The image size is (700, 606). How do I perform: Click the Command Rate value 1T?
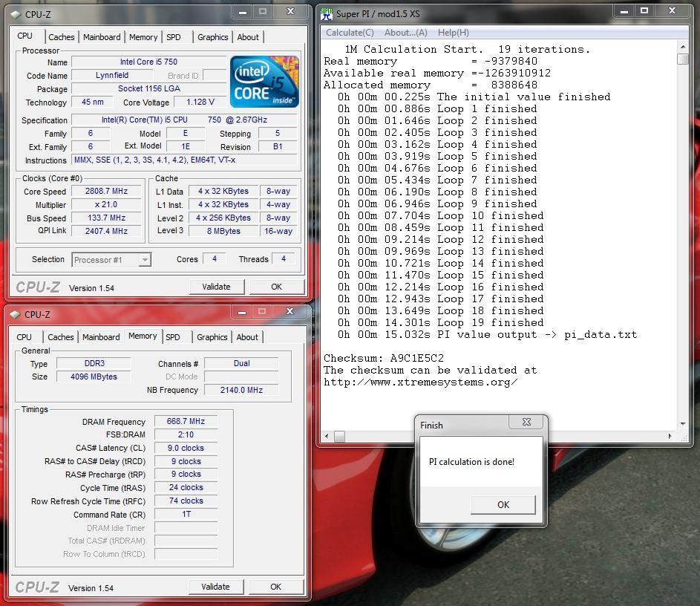(x=186, y=515)
